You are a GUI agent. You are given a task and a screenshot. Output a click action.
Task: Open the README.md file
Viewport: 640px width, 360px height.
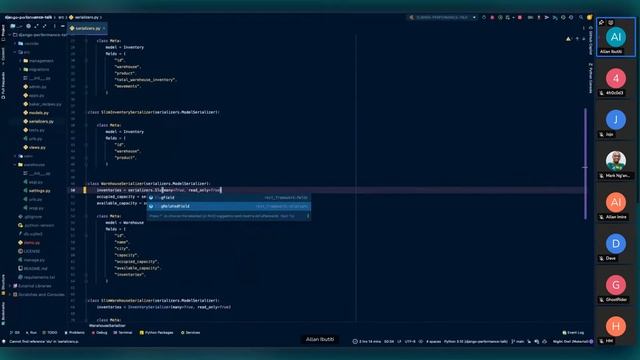pos(33,268)
